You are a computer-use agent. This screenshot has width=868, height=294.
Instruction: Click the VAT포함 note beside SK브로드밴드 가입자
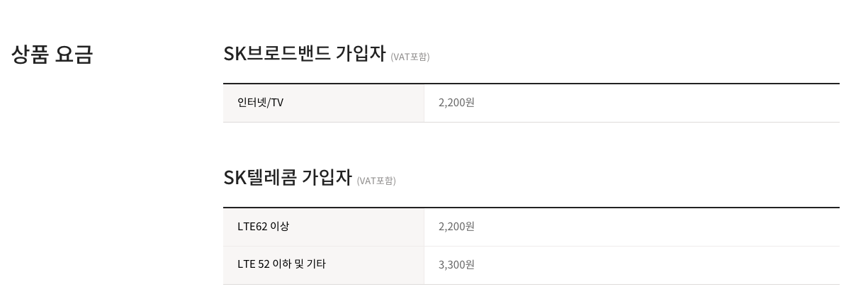pos(410,57)
